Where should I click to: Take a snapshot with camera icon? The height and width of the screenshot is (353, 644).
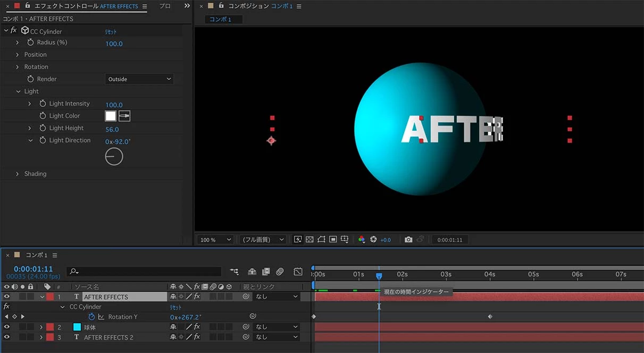pos(408,240)
